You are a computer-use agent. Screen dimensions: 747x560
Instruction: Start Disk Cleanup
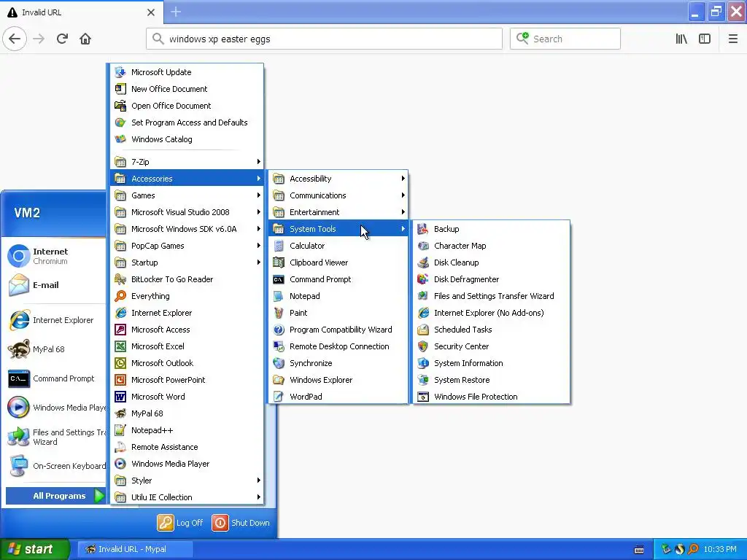click(491, 262)
